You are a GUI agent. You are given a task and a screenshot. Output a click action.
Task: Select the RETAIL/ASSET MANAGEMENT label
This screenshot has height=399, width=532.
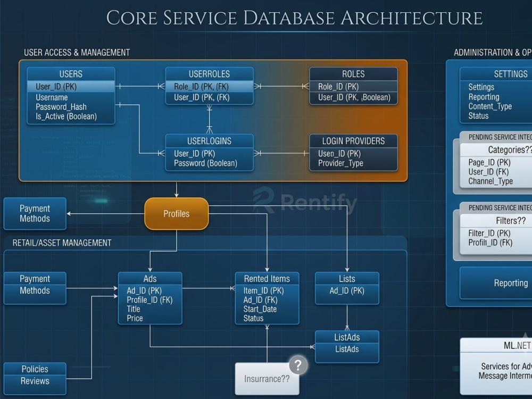pyautogui.click(x=62, y=243)
